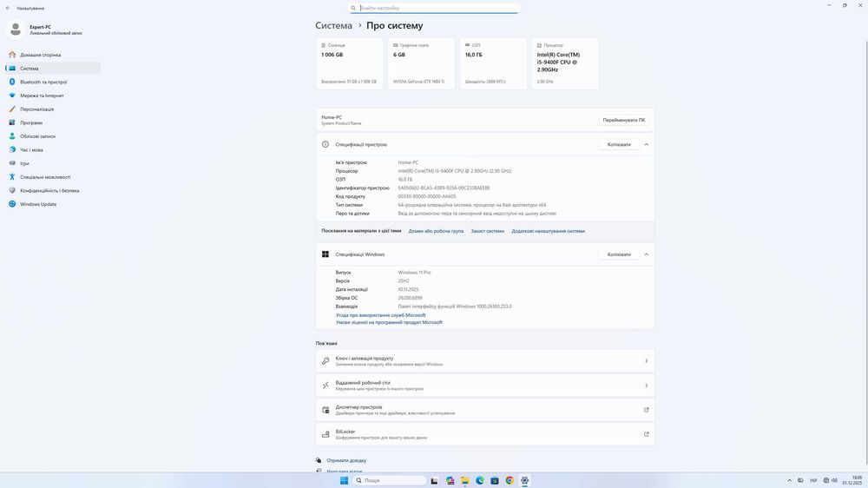
Task: Open Google Chrome from taskbar
Action: coord(510,480)
